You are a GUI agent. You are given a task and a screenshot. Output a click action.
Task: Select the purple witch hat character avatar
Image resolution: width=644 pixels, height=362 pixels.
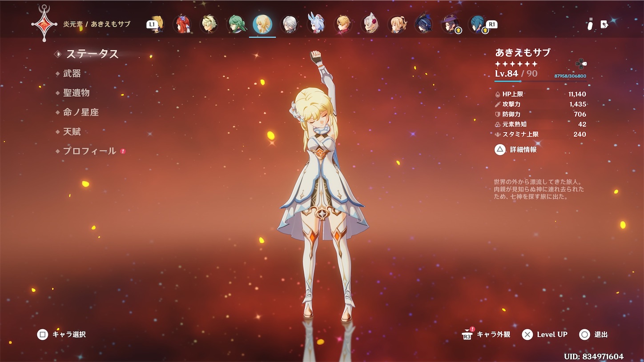pos(450,24)
